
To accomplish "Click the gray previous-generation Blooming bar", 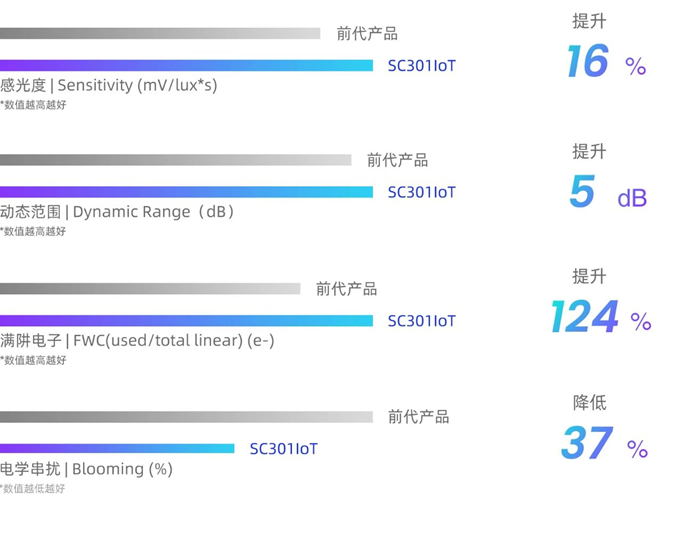I will coord(186,417).
